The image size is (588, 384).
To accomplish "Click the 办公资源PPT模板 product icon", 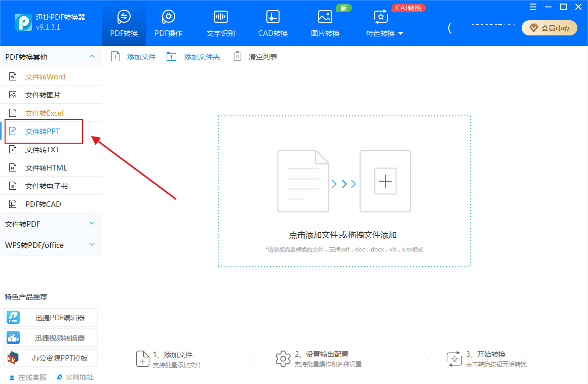I will click(14, 358).
